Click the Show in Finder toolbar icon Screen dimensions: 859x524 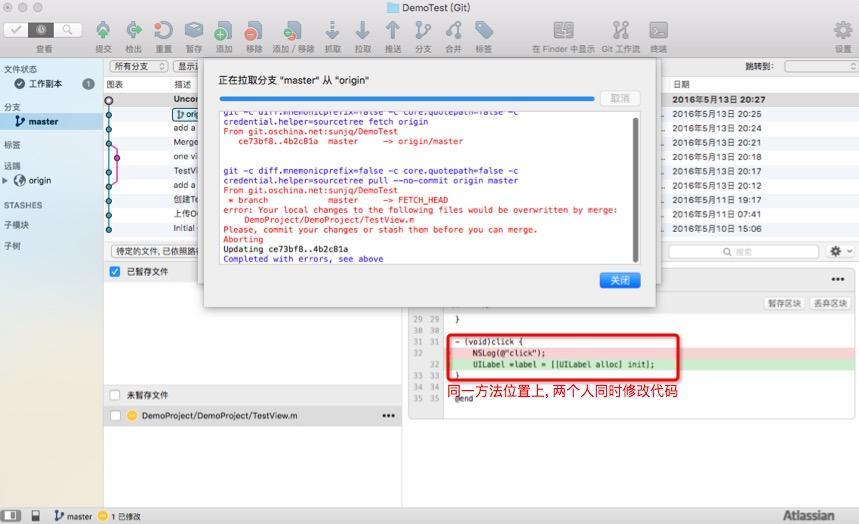coord(563,31)
